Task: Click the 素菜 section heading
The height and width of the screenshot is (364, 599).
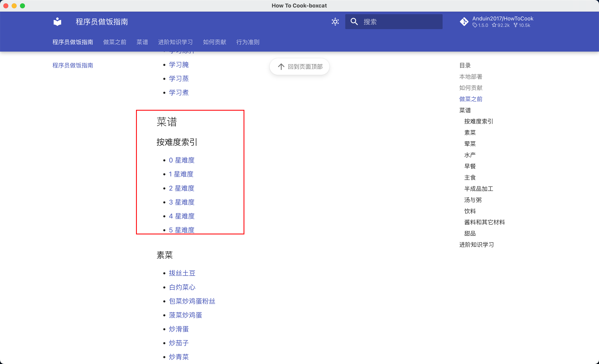Action: (x=165, y=255)
